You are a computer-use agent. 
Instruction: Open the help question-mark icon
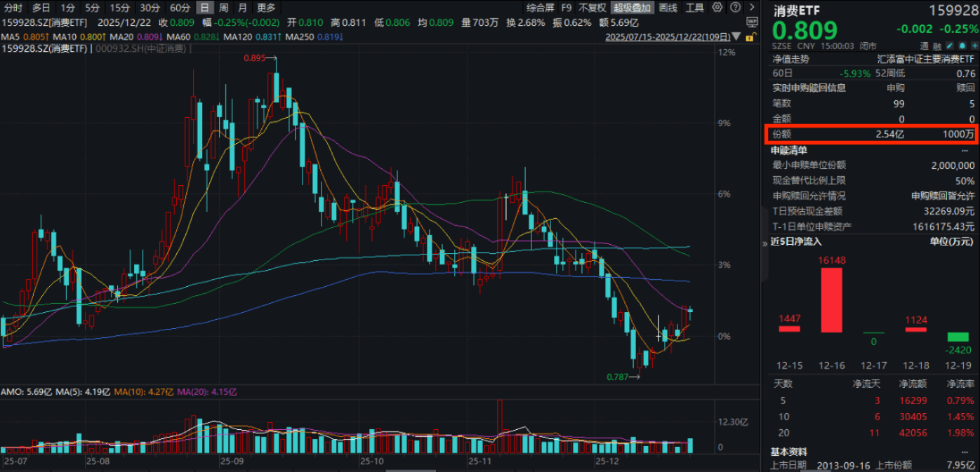[736, 7]
